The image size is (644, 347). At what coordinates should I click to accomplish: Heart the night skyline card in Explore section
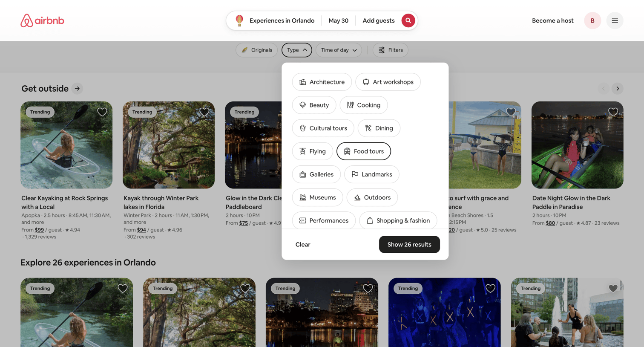(x=368, y=289)
